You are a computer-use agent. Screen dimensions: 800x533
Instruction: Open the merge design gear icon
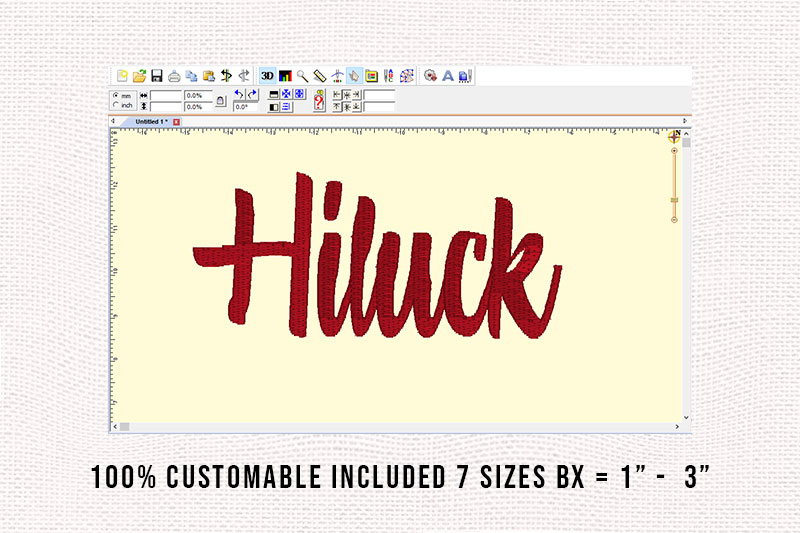pyautogui.click(x=430, y=76)
